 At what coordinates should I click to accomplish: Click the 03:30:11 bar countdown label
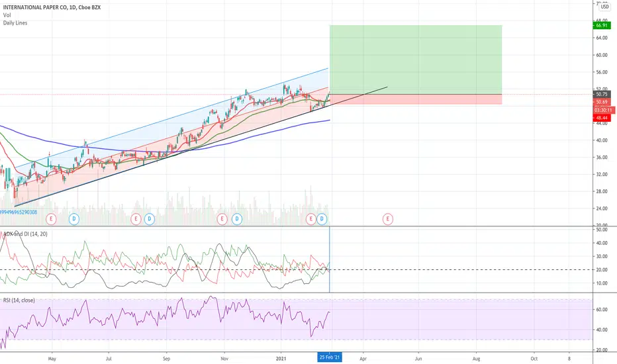(603, 110)
